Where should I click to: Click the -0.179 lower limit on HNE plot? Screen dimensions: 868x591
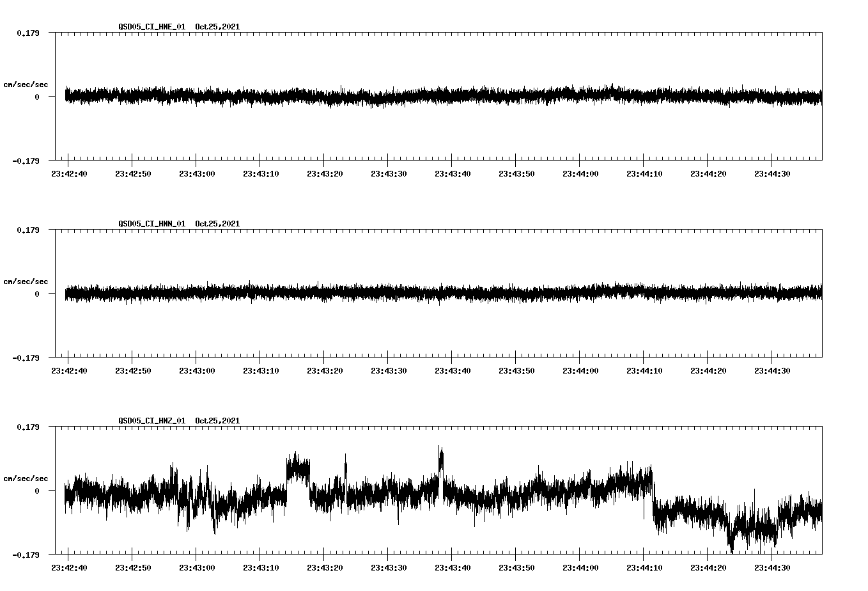point(26,161)
